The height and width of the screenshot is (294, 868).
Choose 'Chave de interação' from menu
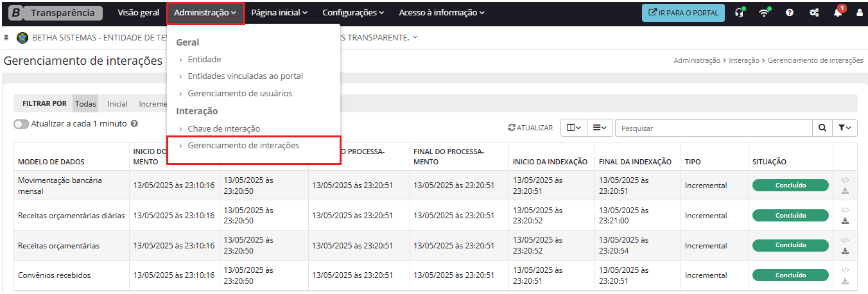[x=223, y=128]
